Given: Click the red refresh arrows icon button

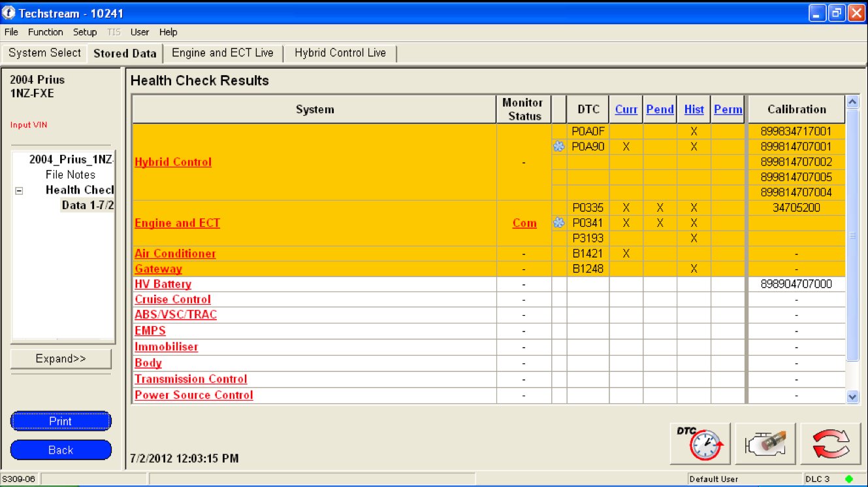Looking at the screenshot, I should (x=831, y=445).
